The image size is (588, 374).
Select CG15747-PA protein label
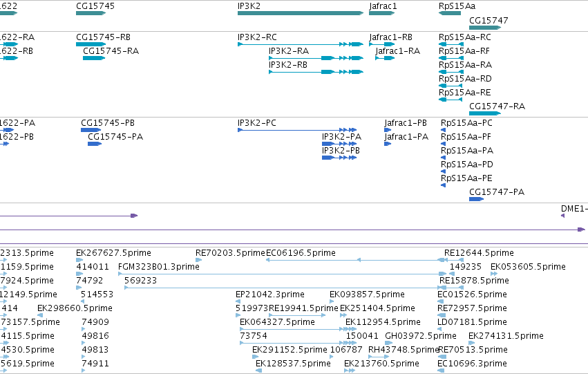497,192
